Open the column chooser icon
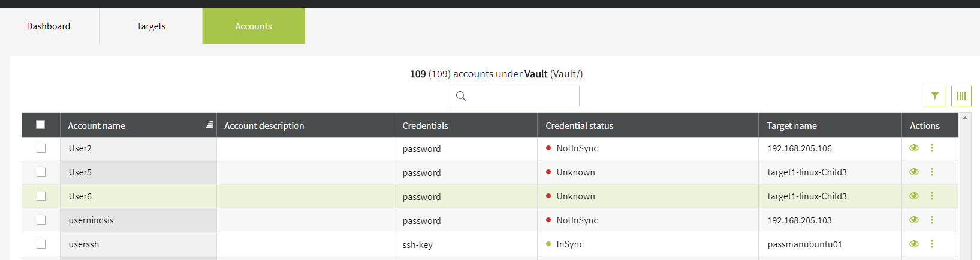 961,96
